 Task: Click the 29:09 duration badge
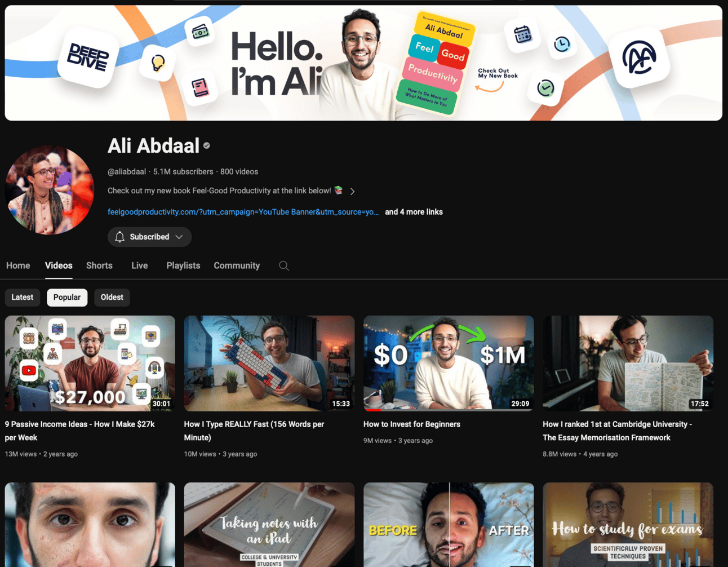pyautogui.click(x=520, y=404)
